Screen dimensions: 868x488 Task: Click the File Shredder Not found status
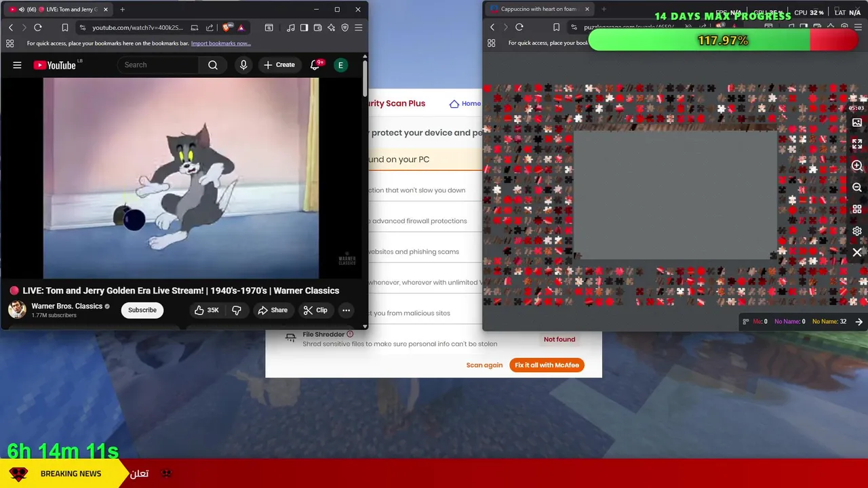(559, 340)
